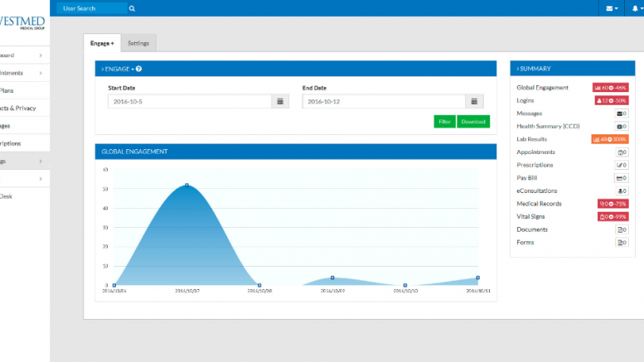Switch to the Engage + tab

click(x=102, y=43)
